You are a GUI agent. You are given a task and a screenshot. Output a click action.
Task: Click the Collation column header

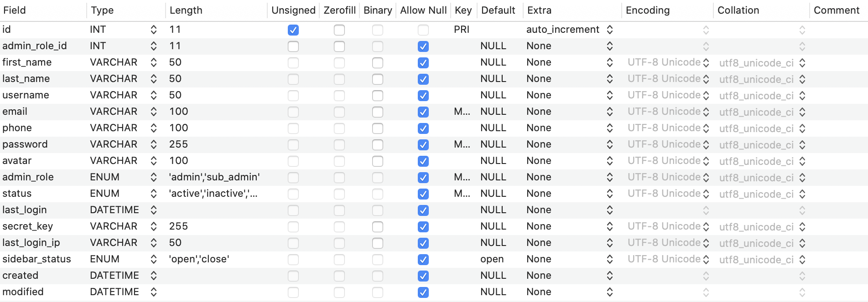(738, 10)
